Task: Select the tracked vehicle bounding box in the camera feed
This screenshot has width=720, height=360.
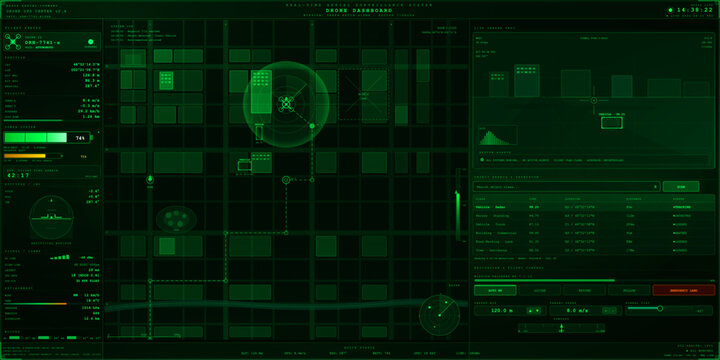Action: [612, 123]
